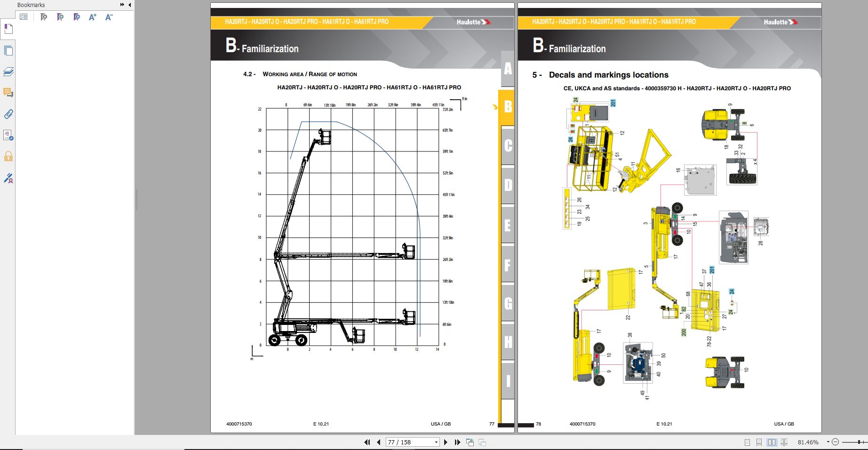
Task: Click the 'Familiarization' title on page 78
Action: [x=577, y=48]
